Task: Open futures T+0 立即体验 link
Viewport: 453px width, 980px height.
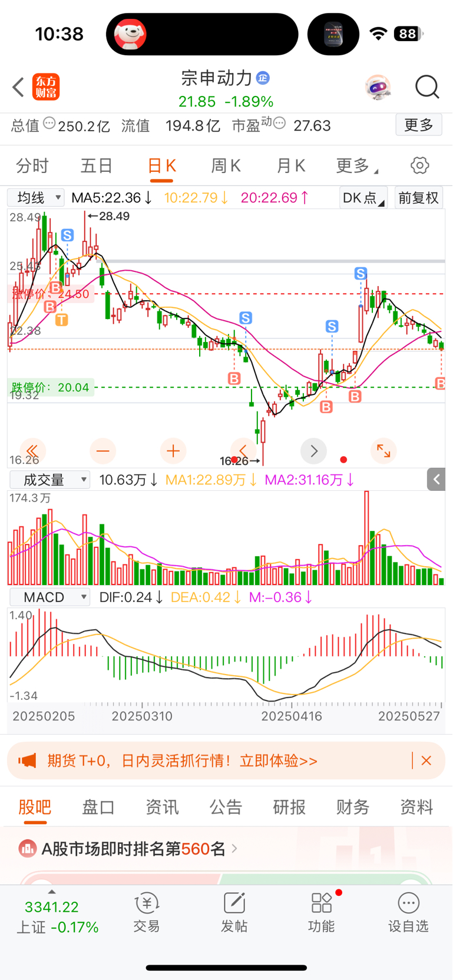Action: pos(279,760)
